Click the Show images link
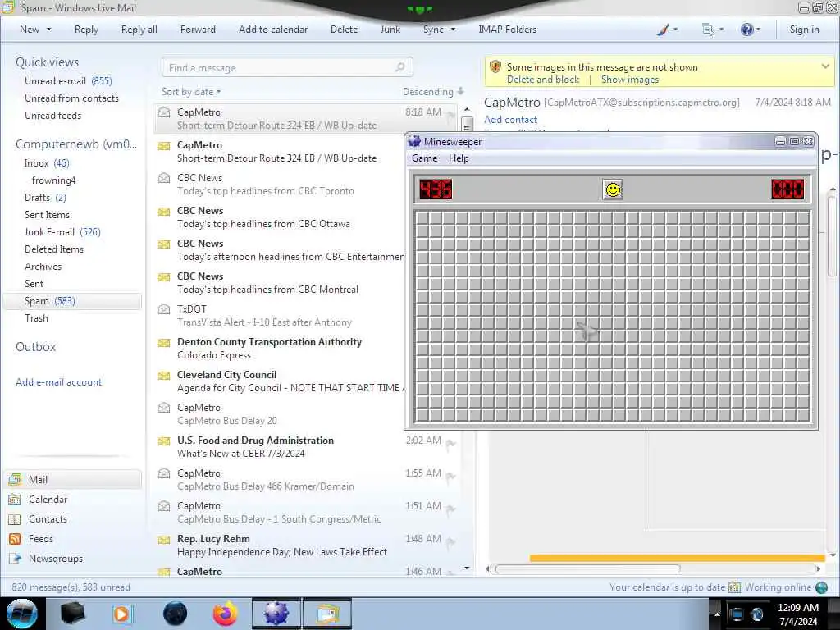This screenshot has height=630, width=840. tap(629, 80)
